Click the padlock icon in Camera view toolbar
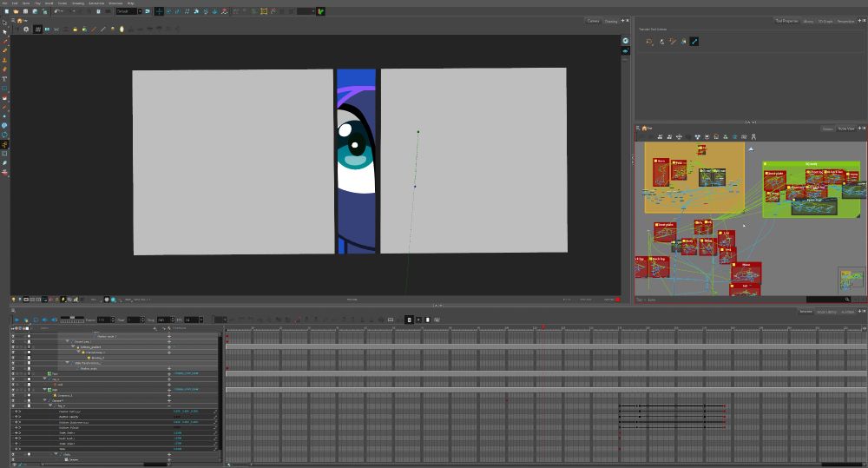Viewport: 868px width, 468px height. pos(75,30)
